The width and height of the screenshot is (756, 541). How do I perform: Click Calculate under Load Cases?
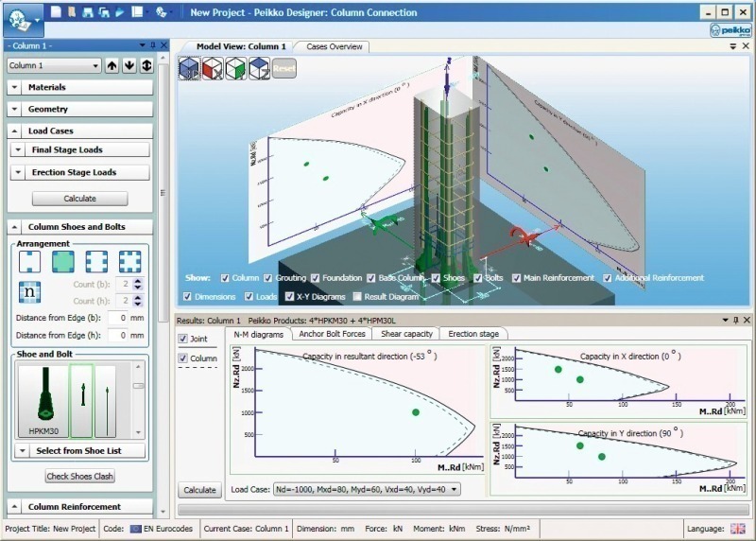80,199
